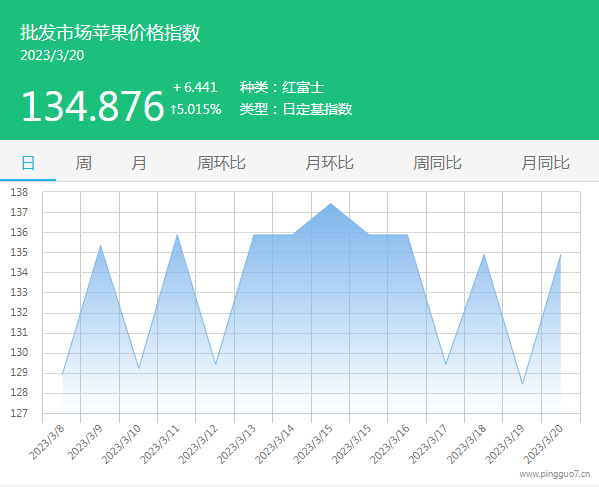Click the change value +6.441

point(195,87)
